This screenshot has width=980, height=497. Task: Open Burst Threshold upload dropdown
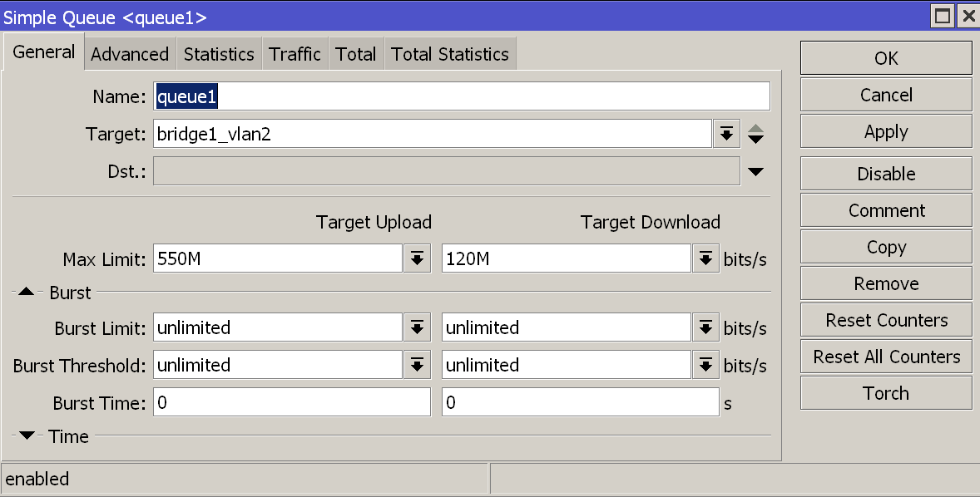coord(417,365)
